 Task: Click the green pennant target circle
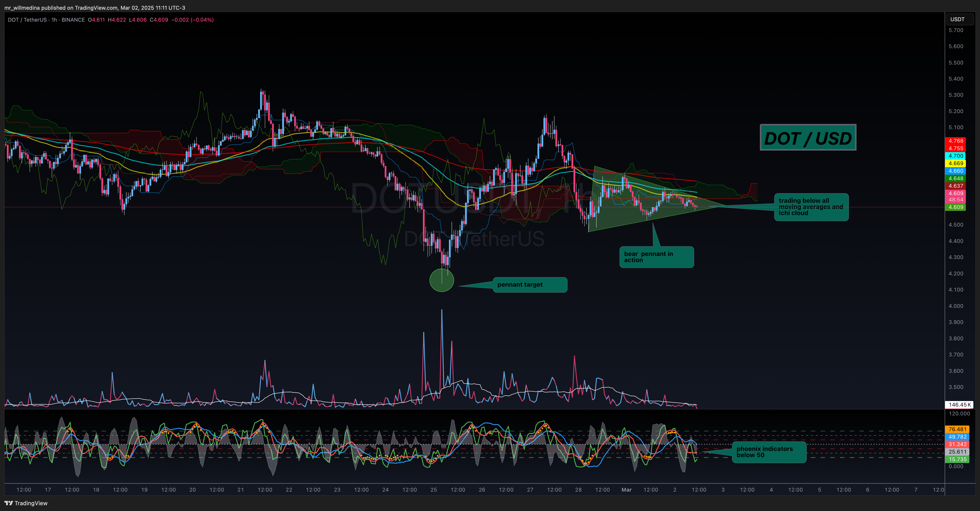(442, 280)
